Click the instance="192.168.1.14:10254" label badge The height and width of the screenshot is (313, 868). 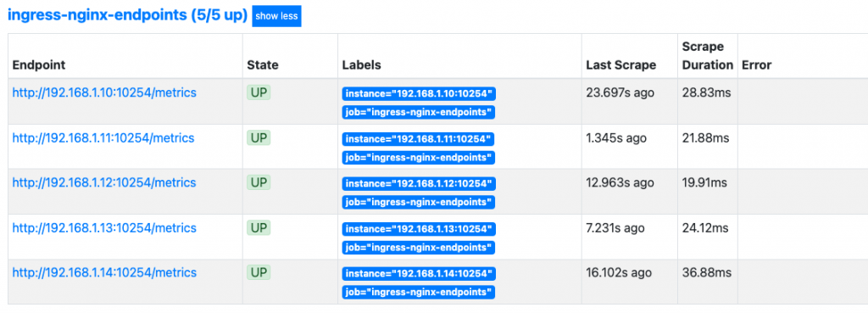coord(419,274)
